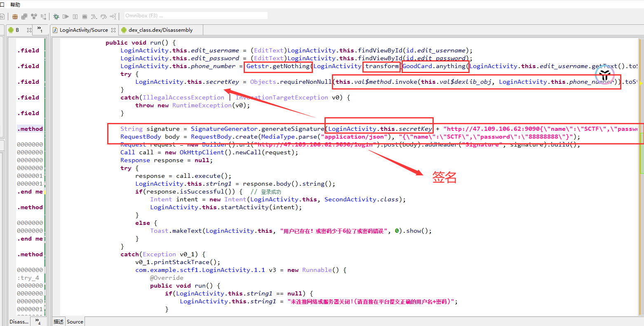644x326 pixels.
Task: Click the pause debugger icon
Action: 75,17
